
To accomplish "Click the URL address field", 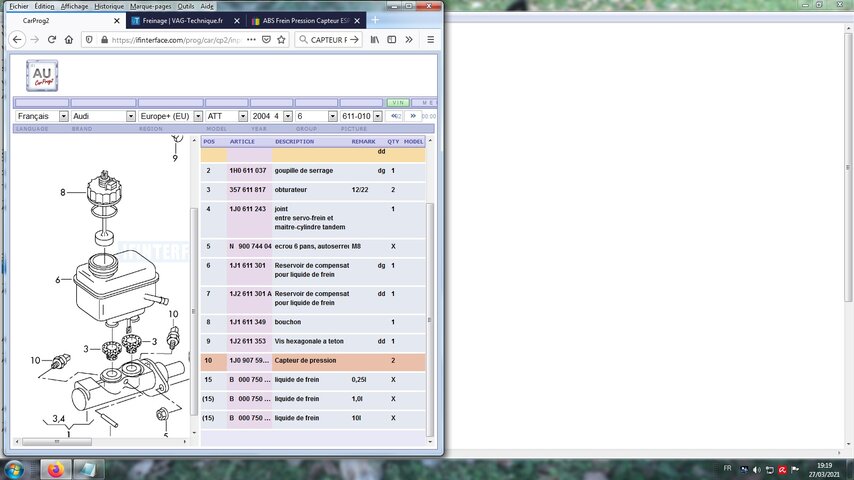I will coord(174,40).
